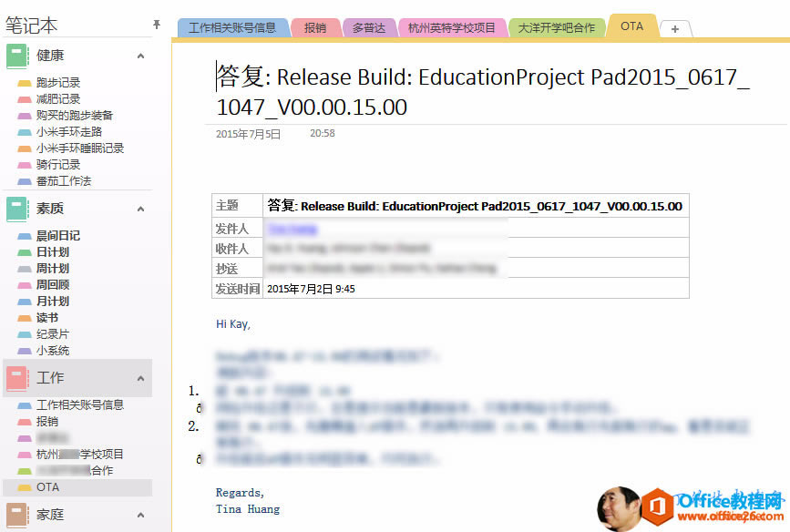
Task: Click the 发送时间 value 2015年7月2日 9:45
Action: point(311,289)
